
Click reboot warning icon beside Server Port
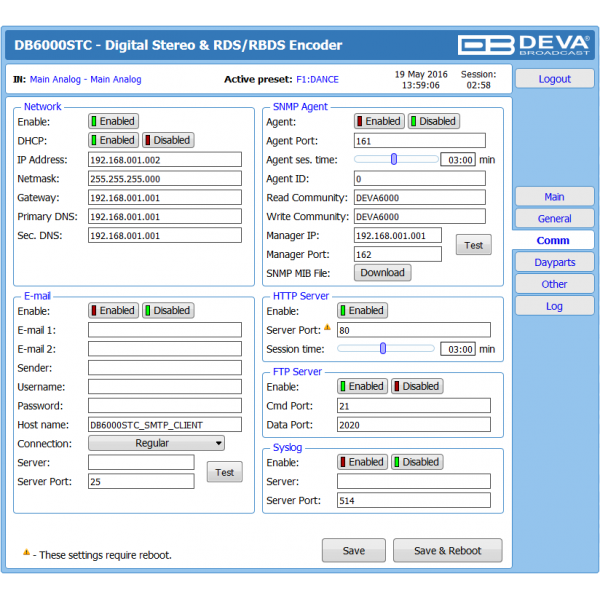(327, 327)
